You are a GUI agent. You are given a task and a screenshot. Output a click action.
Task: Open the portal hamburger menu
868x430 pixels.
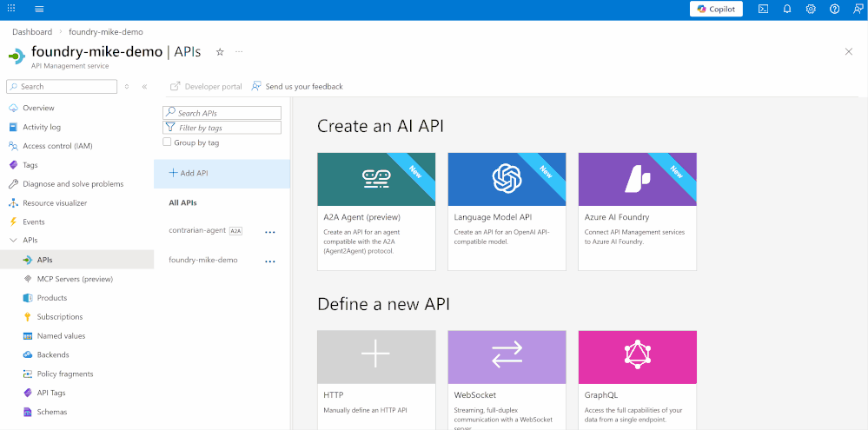click(x=39, y=9)
